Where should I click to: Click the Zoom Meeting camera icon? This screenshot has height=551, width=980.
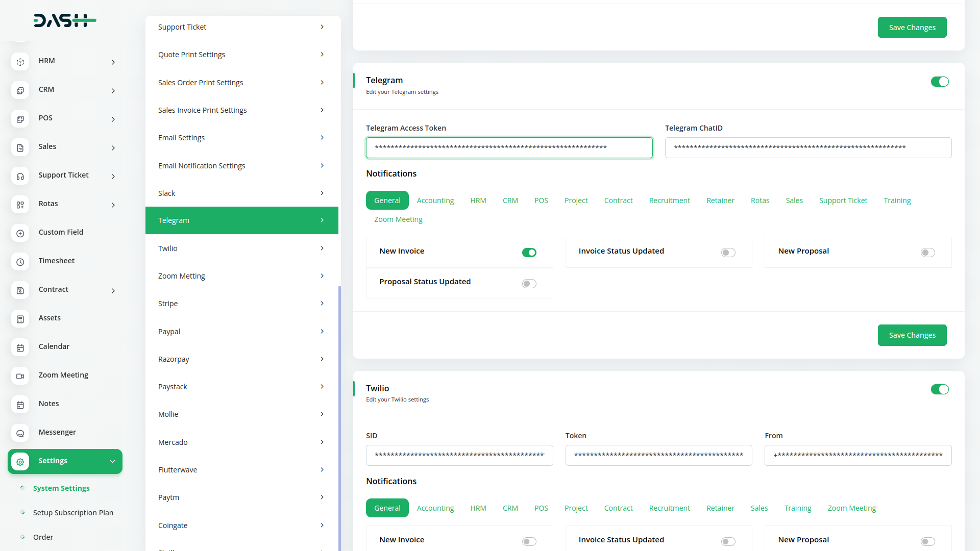click(x=20, y=376)
